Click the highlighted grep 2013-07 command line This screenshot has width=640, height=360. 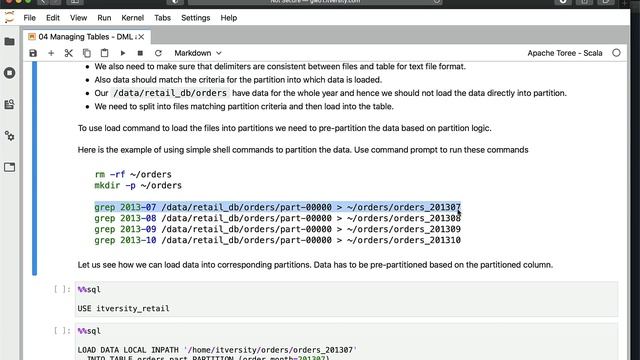(278, 207)
